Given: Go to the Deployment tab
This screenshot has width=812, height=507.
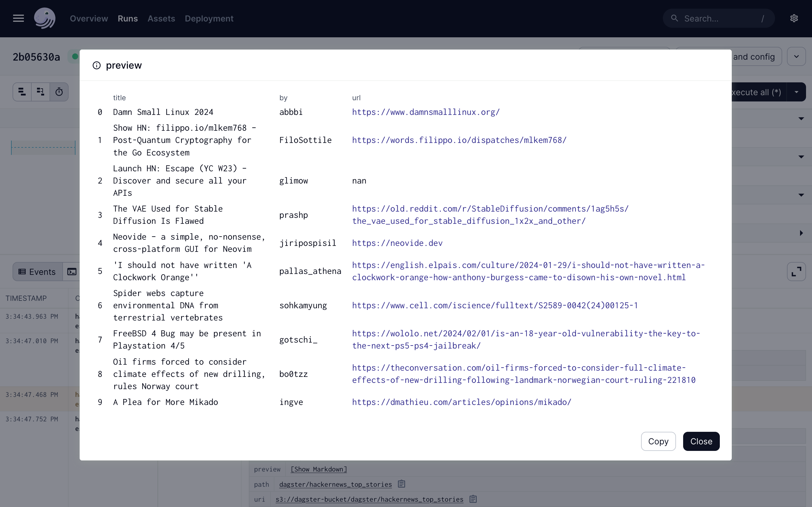Looking at the screenshot, I should point(209,19).
